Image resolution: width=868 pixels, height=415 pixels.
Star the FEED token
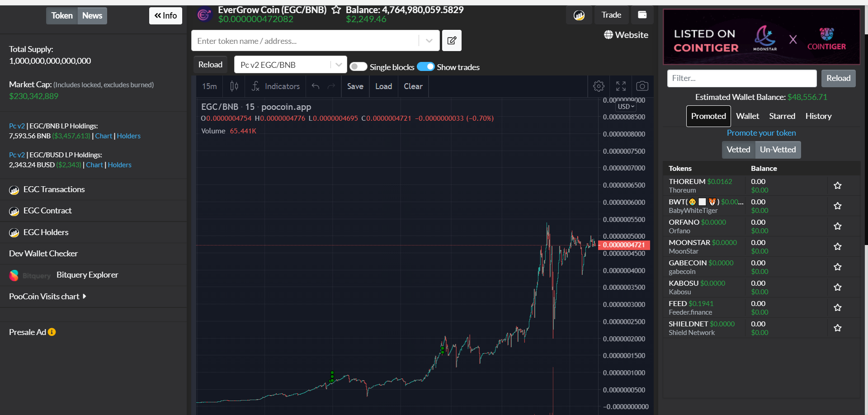[838, 307]
